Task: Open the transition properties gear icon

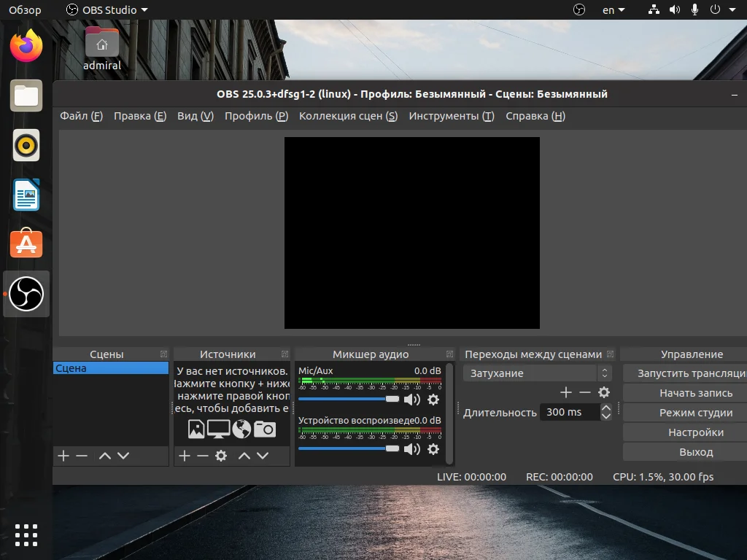Action: 604,392
